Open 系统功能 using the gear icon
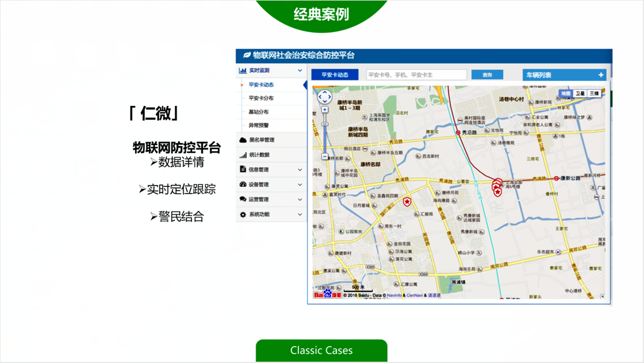644x363 pixels. coord(242,214)
